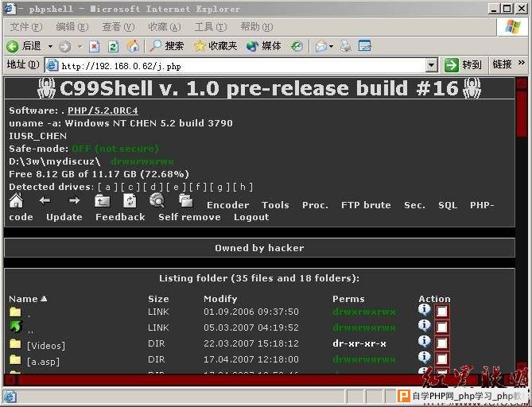Click the Logout link
The width and height of the screenshot is (532, 407).
click(251, 217)
